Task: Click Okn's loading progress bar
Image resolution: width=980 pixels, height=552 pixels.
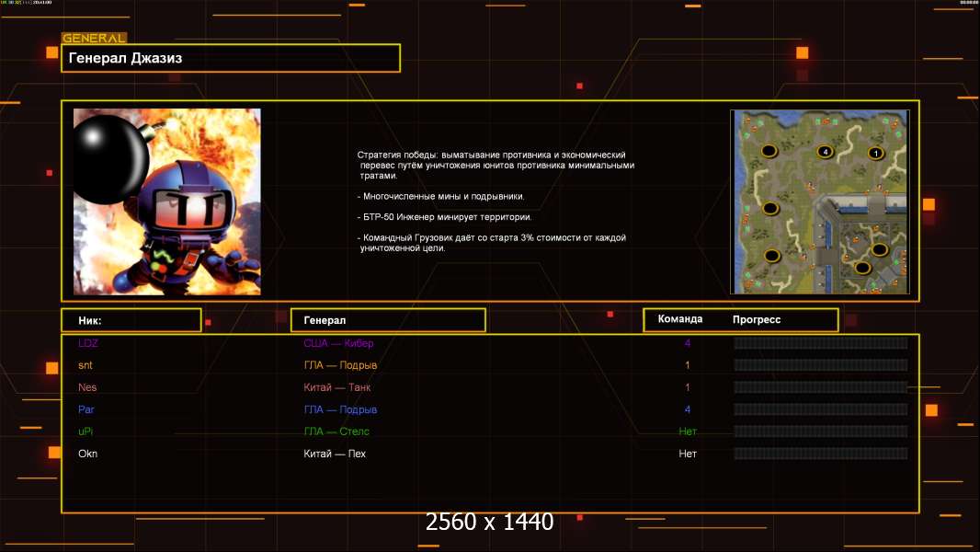Action: [821, 454]
